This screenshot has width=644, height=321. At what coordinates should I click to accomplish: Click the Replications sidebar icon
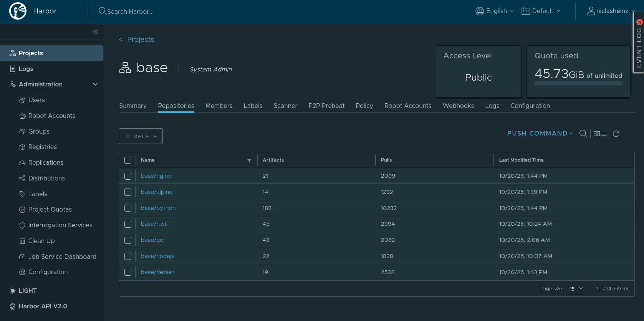pos(22,163)
